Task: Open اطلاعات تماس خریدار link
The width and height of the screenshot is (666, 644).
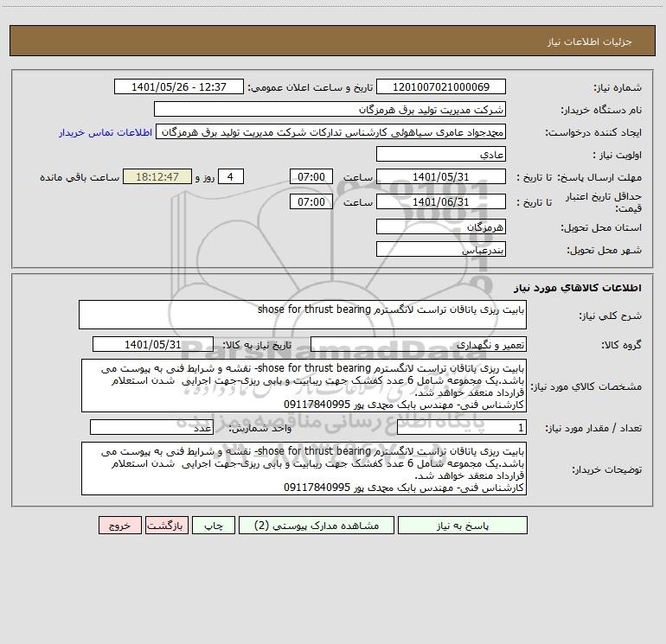Action: (x=106, y=132)
